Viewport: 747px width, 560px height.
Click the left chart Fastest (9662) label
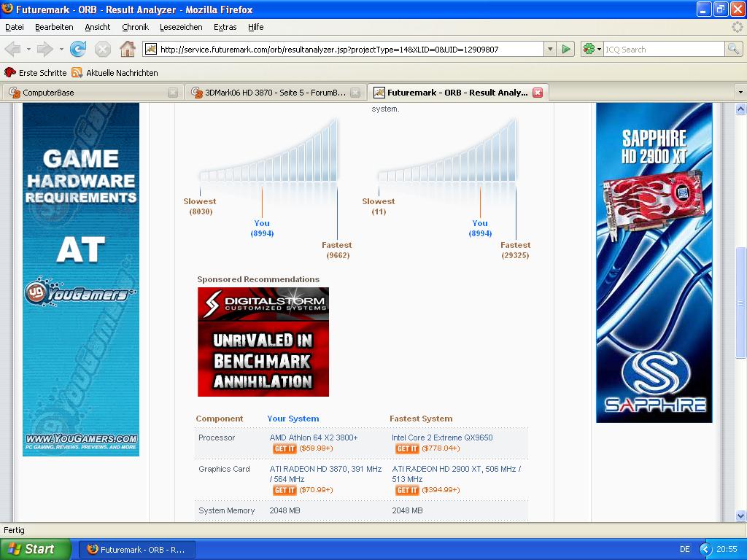(x=337, y=250)
